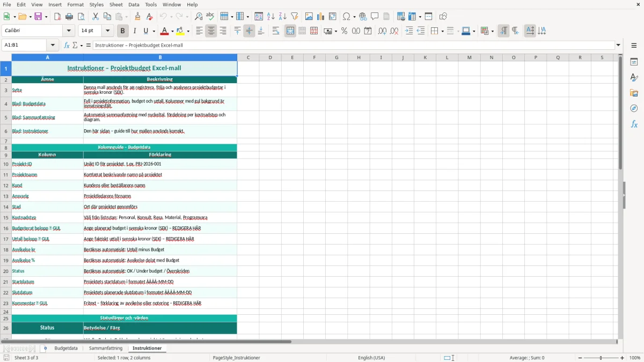Open the Tools menu

[151, 4]
